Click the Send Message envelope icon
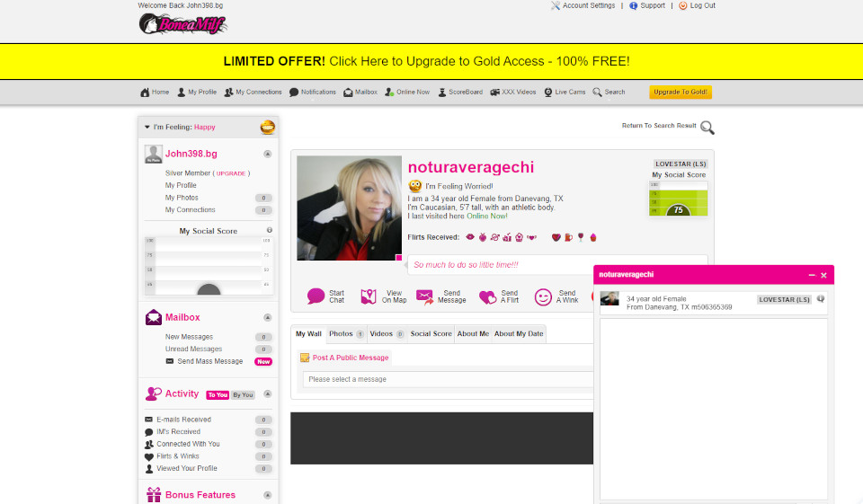Image resolution: width=863 pixels, height=504 pixels. pos(424,296)
